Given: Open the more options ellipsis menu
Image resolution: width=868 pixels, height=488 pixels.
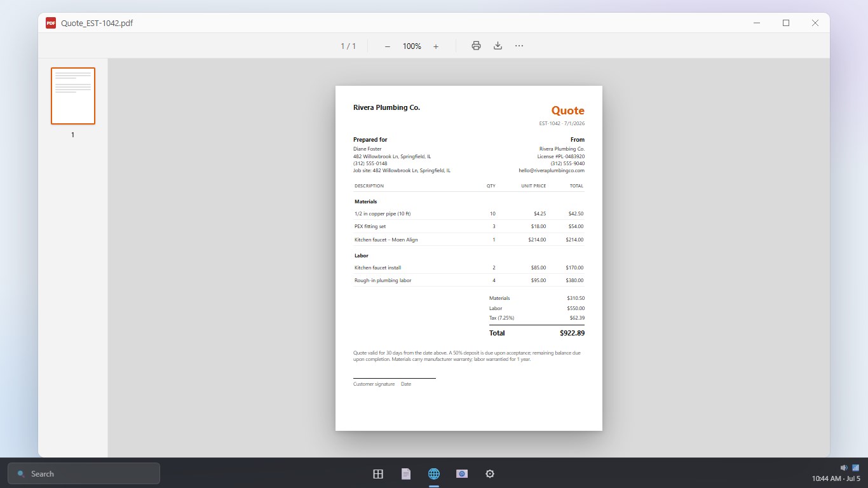Looking at the screenshot, I should [519, 46].
